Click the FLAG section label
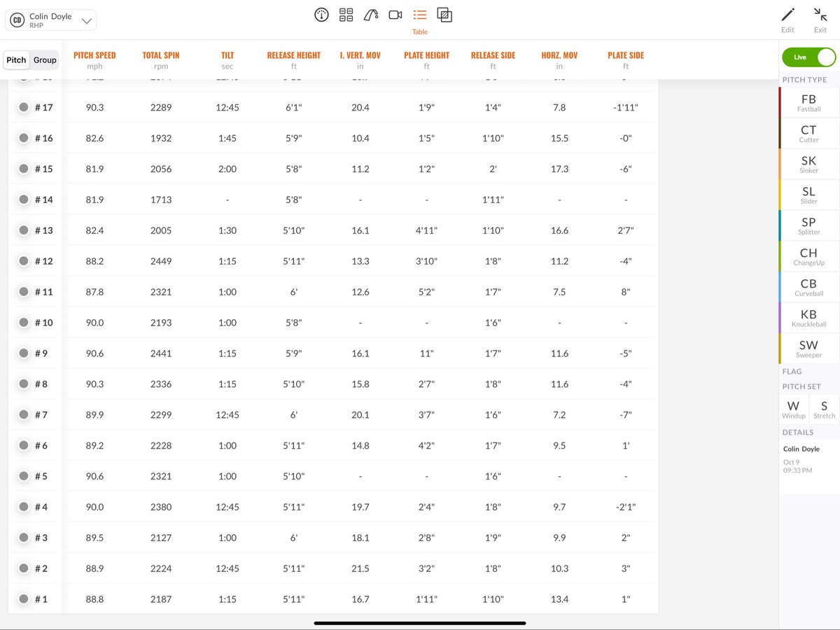Screen dimensions: 840x630 pyautogui.click(x=792, y=371)
